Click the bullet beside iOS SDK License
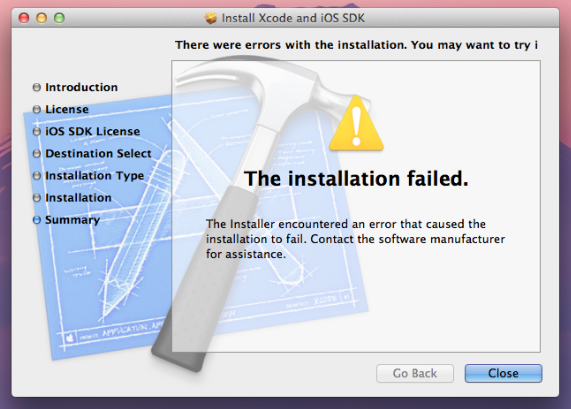This screenshot has width=571, height=409. (x=36, y=131)
